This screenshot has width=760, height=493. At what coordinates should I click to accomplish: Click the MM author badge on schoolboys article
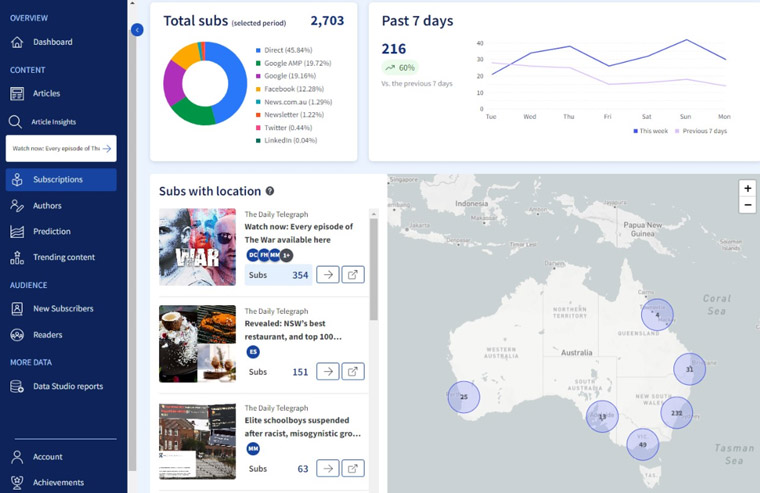tap(253, 449)
